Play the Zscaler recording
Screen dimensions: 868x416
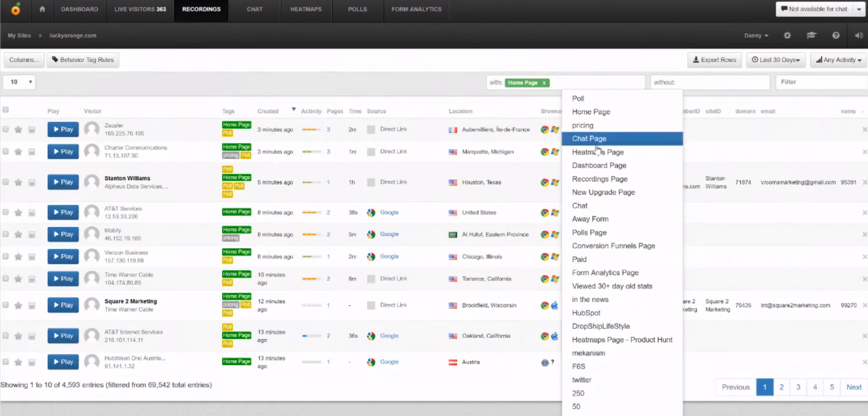(x=63, y=130)
